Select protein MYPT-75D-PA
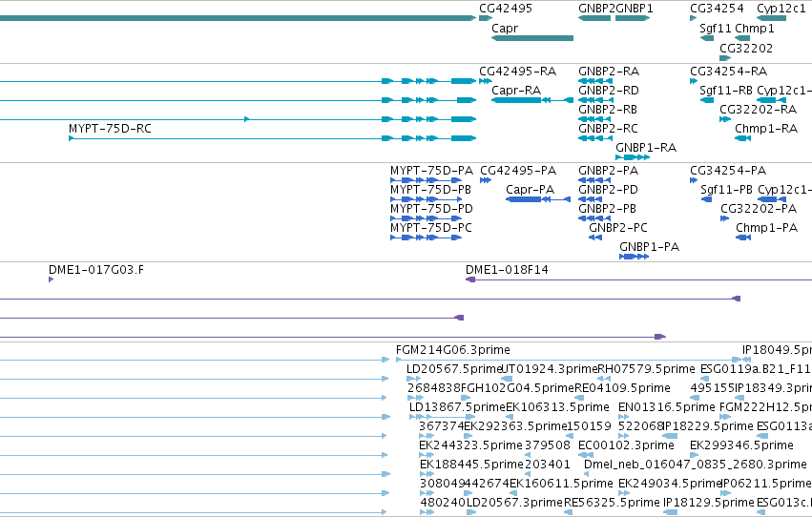This screenshot has height=517, width=812. pos(431,170)
